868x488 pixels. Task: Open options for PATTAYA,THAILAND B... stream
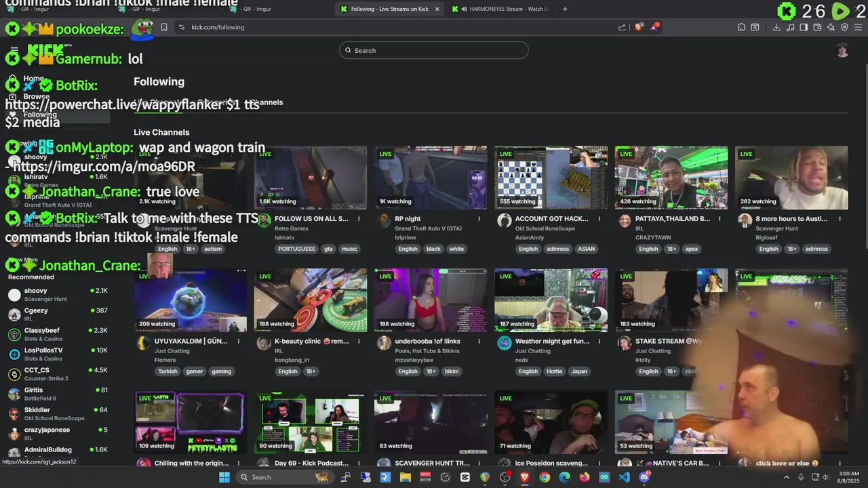pos(719,219)
